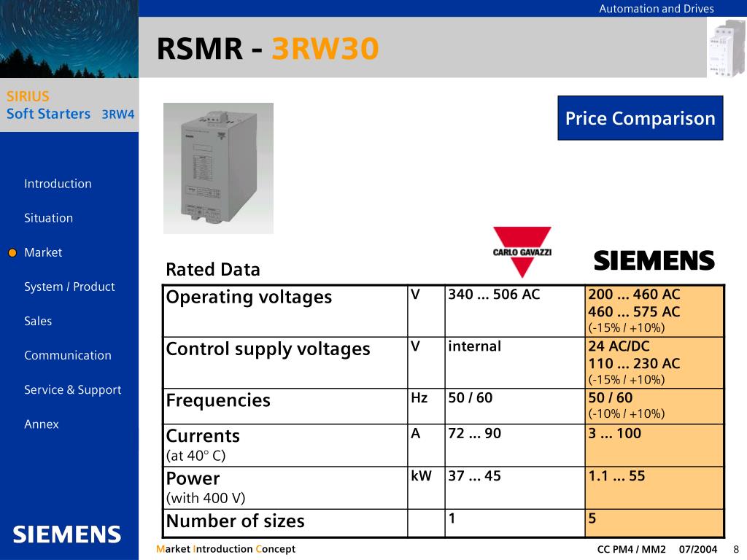Open the Introduction section in sidebar
This screenshot has height=560, width=747.
coord(58,184)
